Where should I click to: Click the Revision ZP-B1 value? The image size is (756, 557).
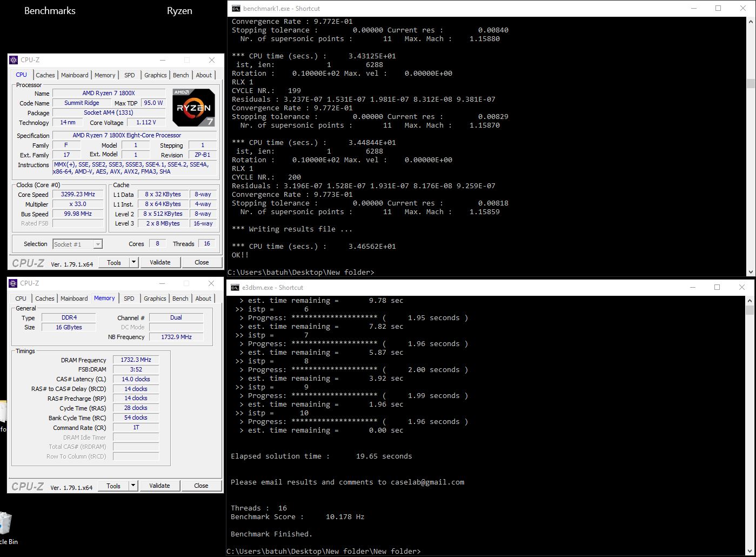tap(203, 155)
